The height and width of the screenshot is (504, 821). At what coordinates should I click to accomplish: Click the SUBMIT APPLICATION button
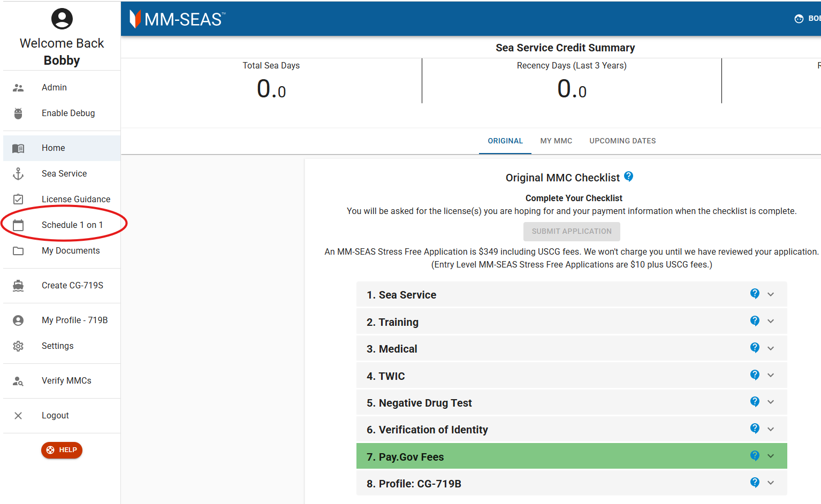tap(572, 232)
